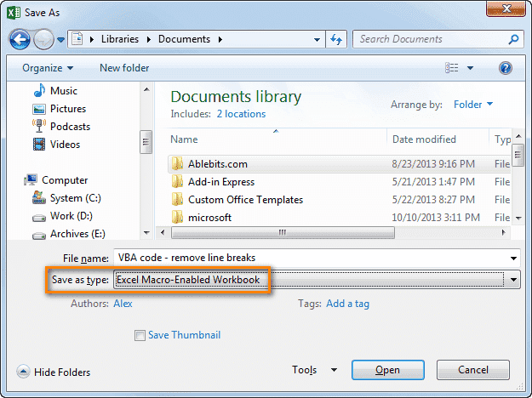Open address bar history dropdown
The image size is (532, 398).
click(x=317, y=40)
